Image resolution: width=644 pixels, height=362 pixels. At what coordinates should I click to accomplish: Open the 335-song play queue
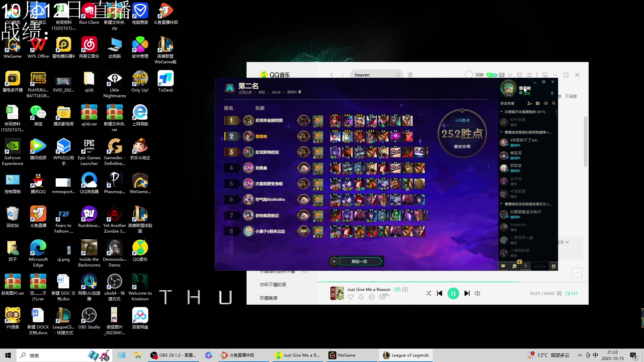point(572,293)
